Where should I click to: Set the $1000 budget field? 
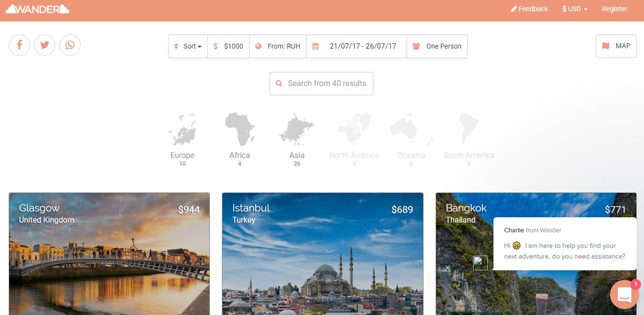coord(229,46)
